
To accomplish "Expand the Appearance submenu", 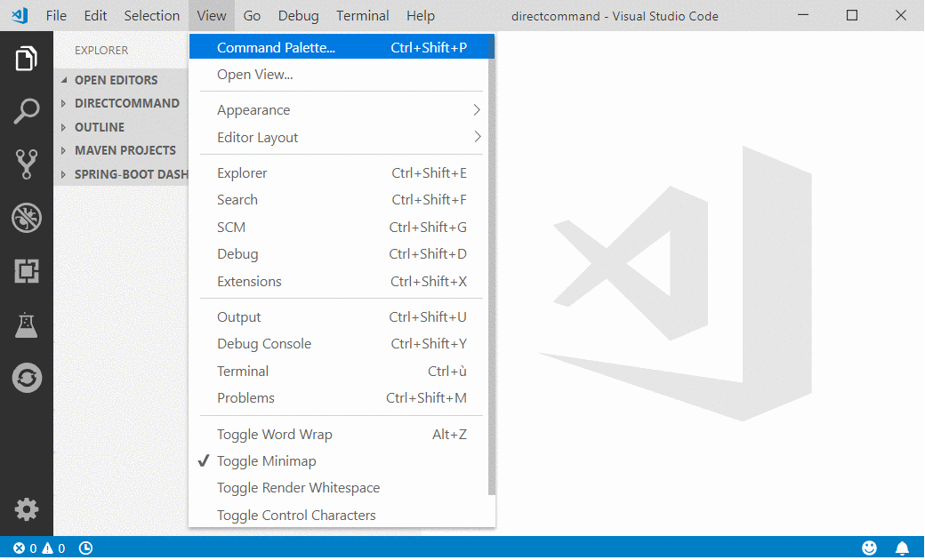I will pos(342,110).
